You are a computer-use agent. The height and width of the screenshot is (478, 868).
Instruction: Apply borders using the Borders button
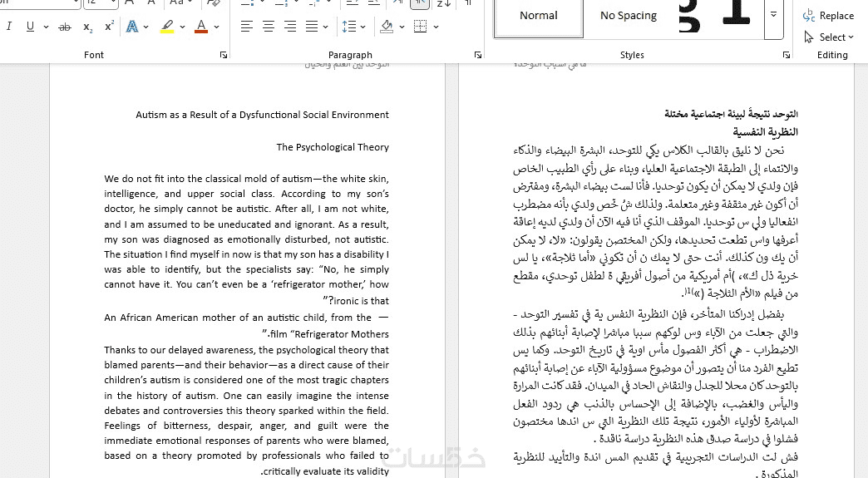[x=421, y=26]
